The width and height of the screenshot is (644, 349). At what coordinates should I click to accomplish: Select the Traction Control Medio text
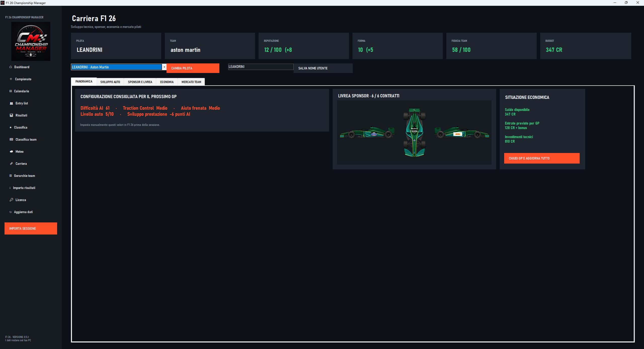click(x=145, y=108)
